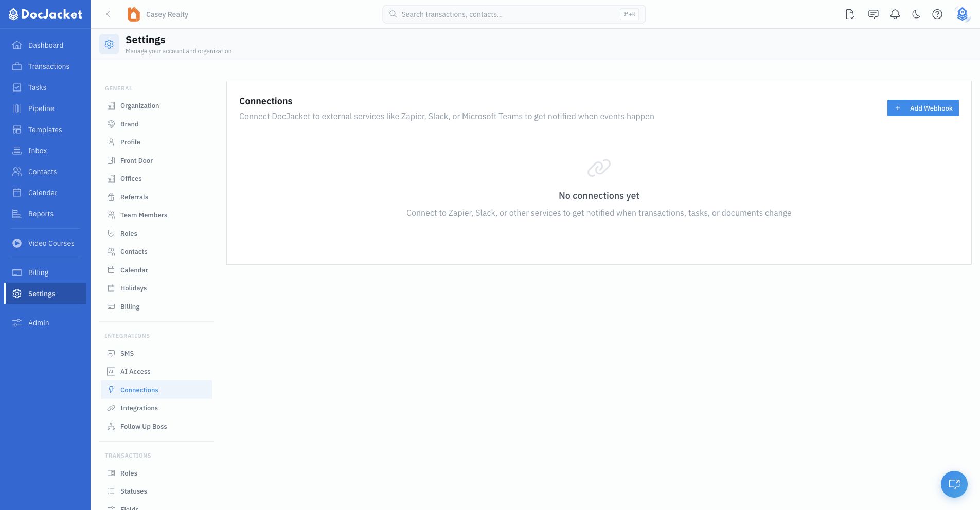Click the Add Webhook button
The image size is (980, 510).
(923, 108)
